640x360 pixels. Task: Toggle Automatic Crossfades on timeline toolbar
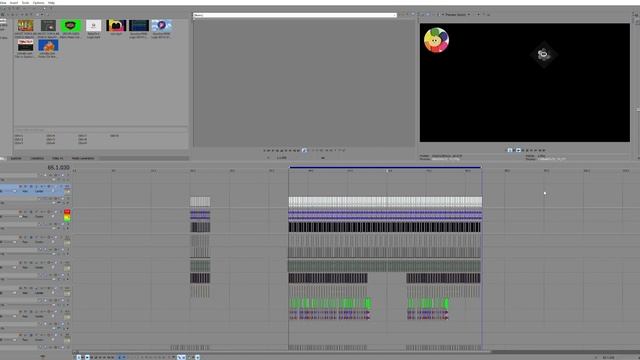tap(184, 358)
